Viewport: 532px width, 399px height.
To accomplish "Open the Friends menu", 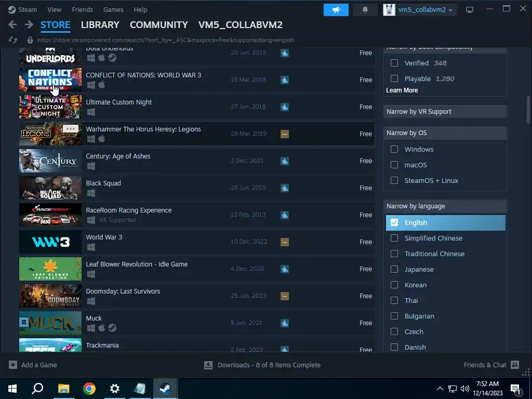I will (x=83, y=9).
